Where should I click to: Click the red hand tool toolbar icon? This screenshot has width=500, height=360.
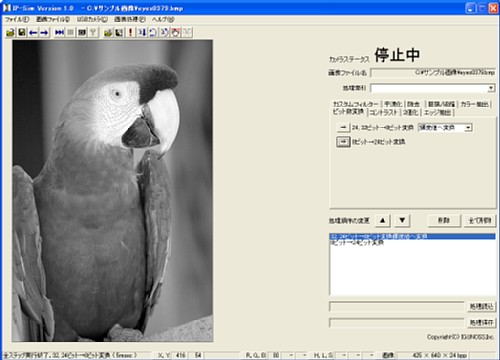coord(176,32)
